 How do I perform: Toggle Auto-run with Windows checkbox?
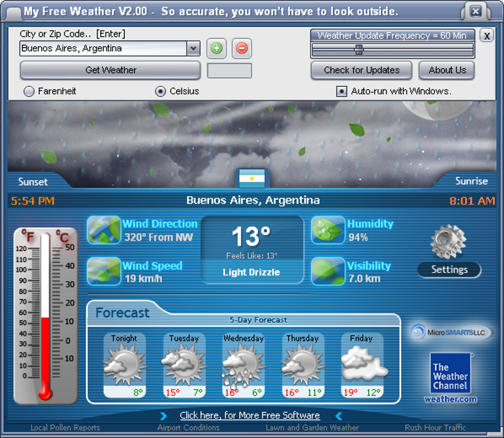point(341,91)
